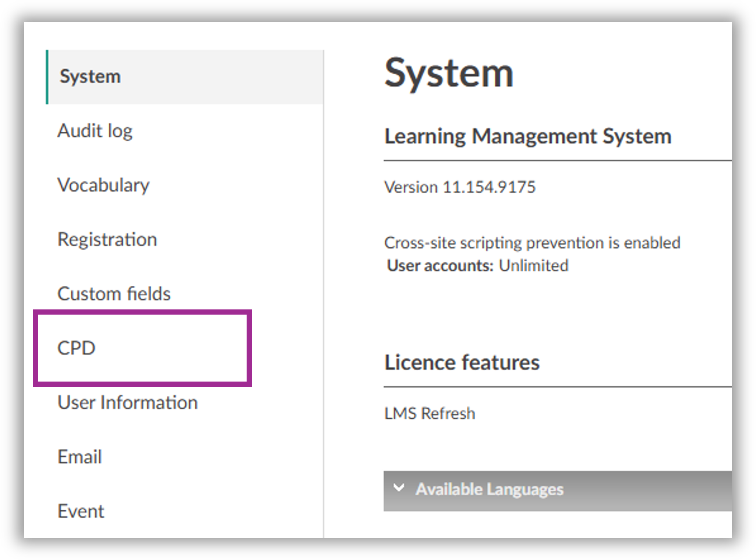The width and height of the screenshot is (756, 560).
Task: Open the Event settings page
Action: pyautogui.click(x=81, y=511)
